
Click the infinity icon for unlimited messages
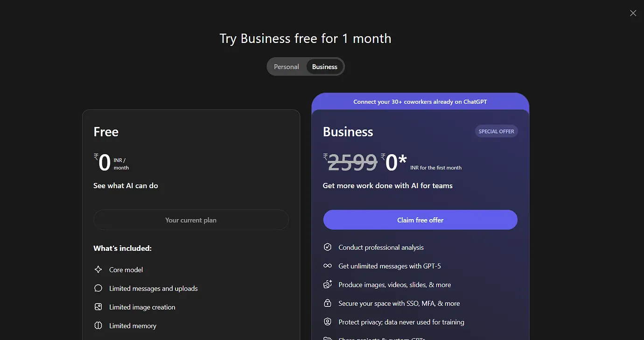click(328, 266)
